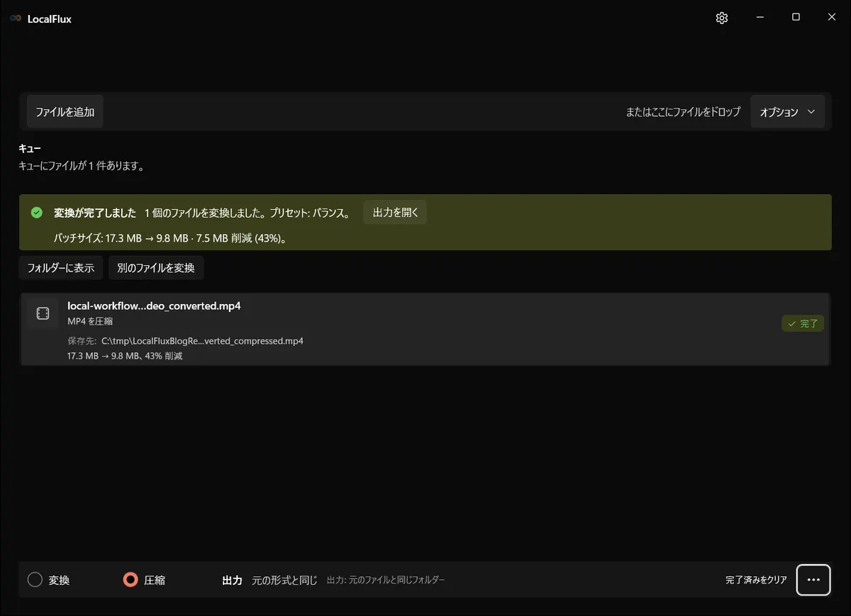Screen dimensions: 851x616
Task: Minimize the LocalFlux window
Action: click(x=760, y=18)
